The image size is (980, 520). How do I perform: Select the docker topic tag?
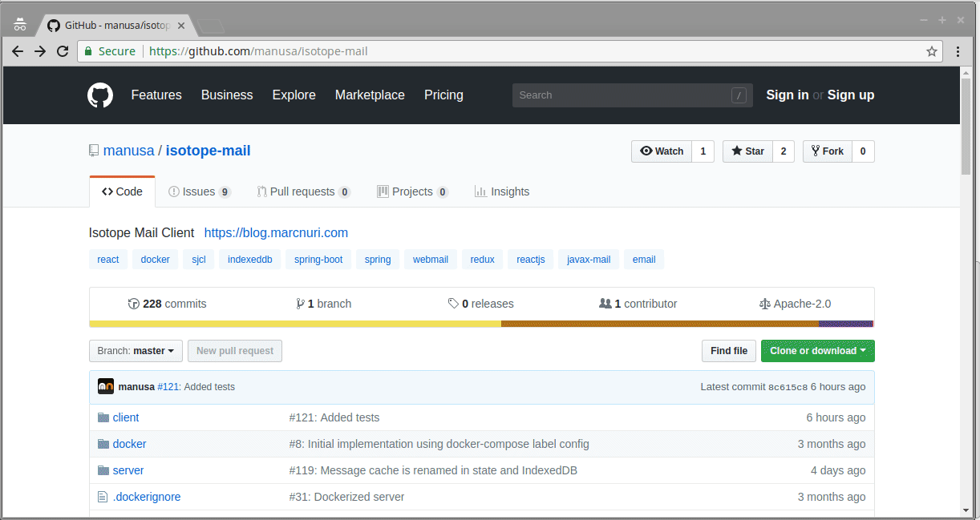156,260
